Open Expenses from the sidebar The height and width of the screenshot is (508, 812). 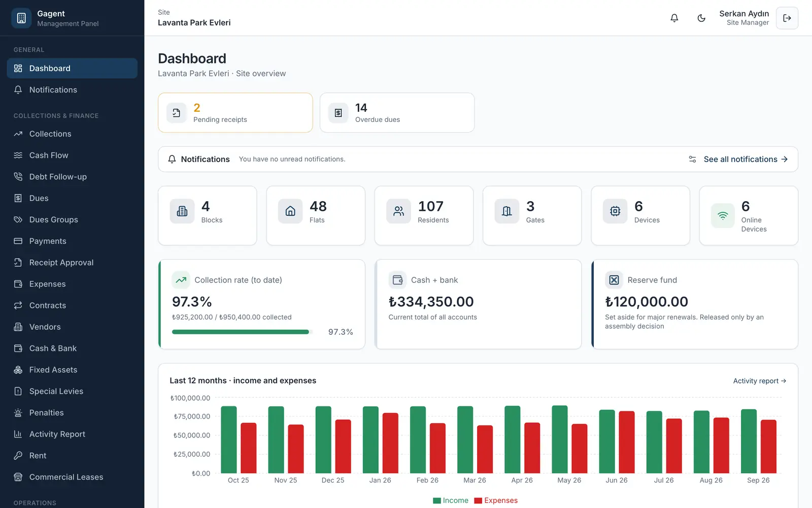[x=72, y=284]
